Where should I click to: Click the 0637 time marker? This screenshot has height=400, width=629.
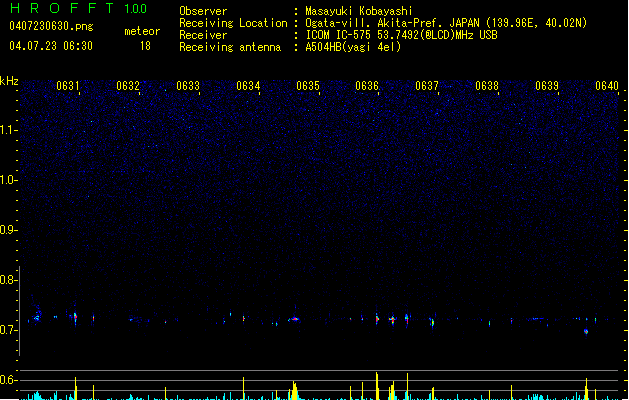point(427,86)
